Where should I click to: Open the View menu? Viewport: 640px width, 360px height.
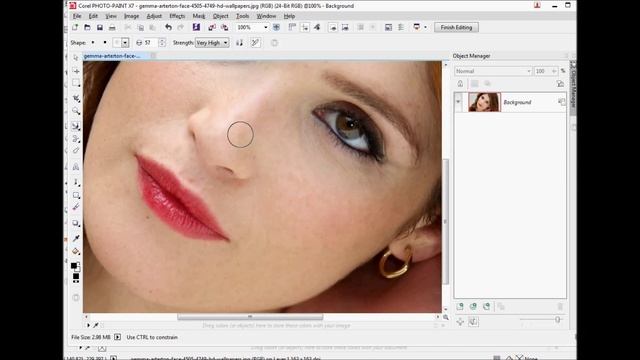pos(111,16)
